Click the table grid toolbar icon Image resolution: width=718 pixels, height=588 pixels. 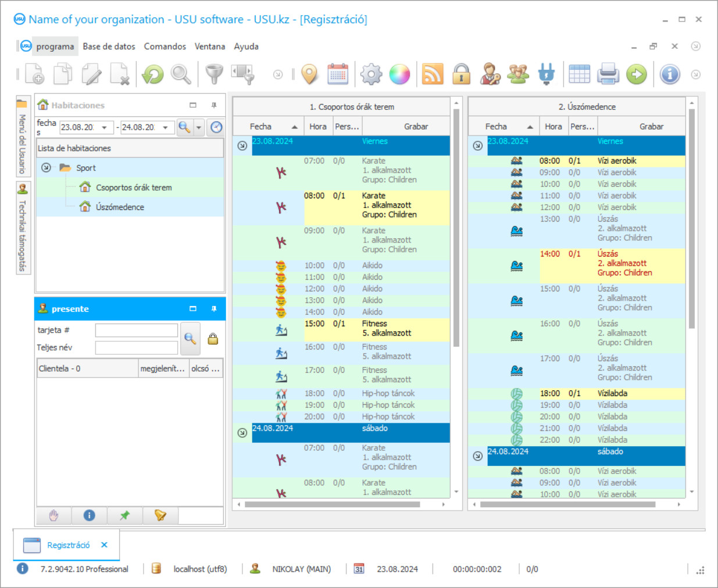click(579, 74)
